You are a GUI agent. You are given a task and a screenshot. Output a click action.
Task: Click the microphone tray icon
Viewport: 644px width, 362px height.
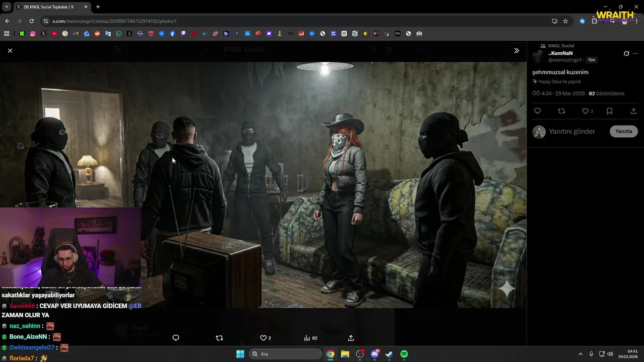591,354
